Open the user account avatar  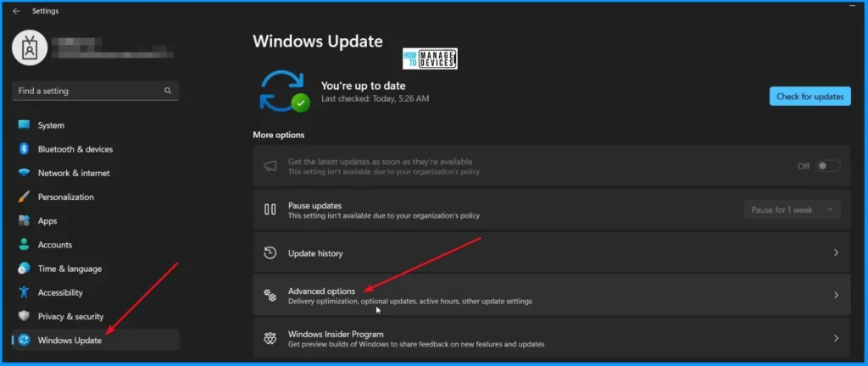(x=30, y=48)
